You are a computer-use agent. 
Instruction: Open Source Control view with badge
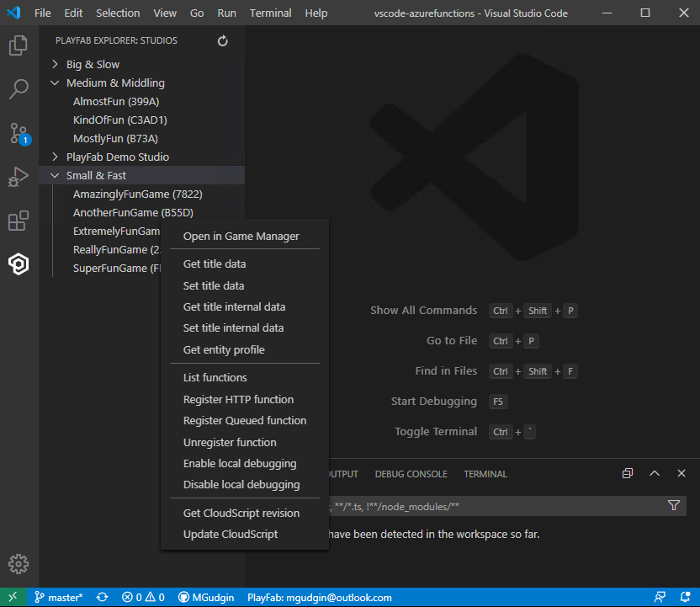pyautogui.click(x=19, y=134)
